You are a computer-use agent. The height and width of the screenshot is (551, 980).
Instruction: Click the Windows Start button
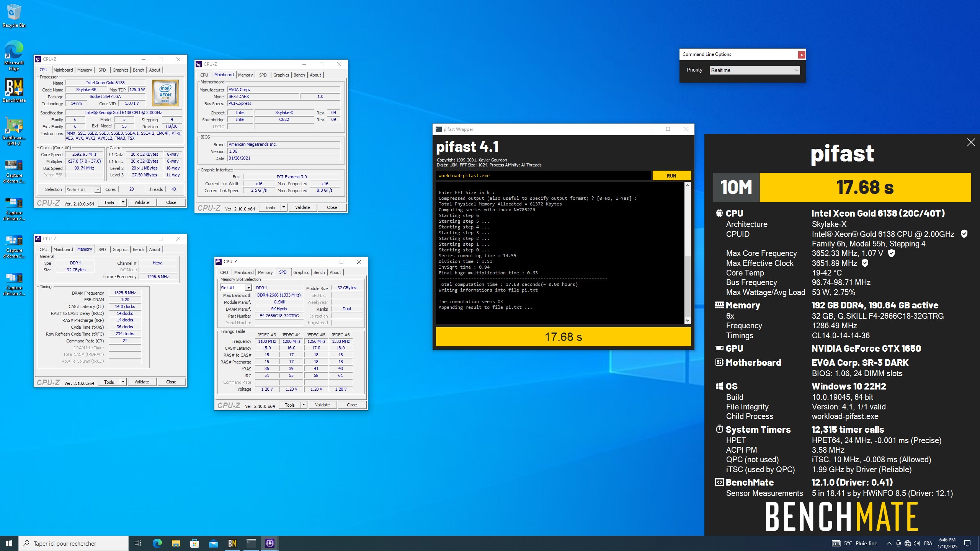tap(9, 543)
